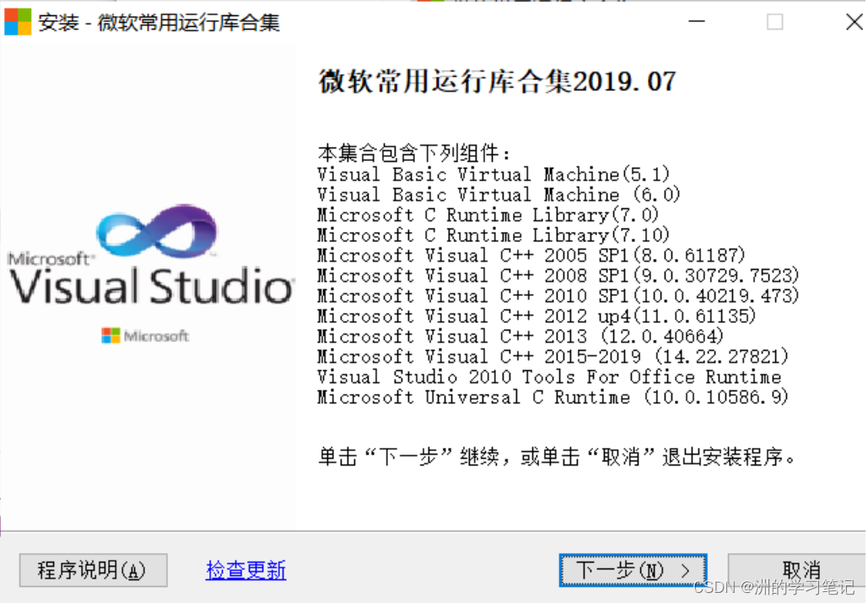The height and width of the screenshot is (603, 868).
Task: Click Visual C++ 2008 SP1 line
Action: tap(558, 276)
